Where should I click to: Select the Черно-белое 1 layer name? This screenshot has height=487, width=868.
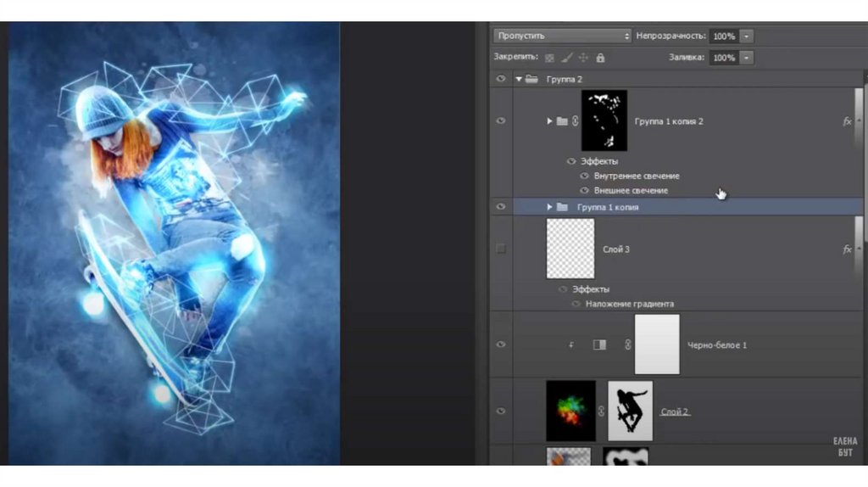[717, 345]
